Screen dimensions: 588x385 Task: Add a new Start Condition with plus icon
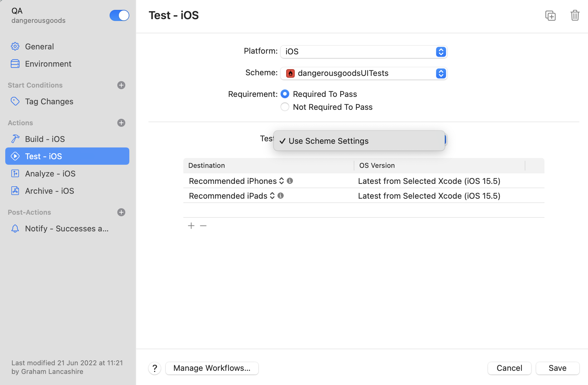click(121, 85)
